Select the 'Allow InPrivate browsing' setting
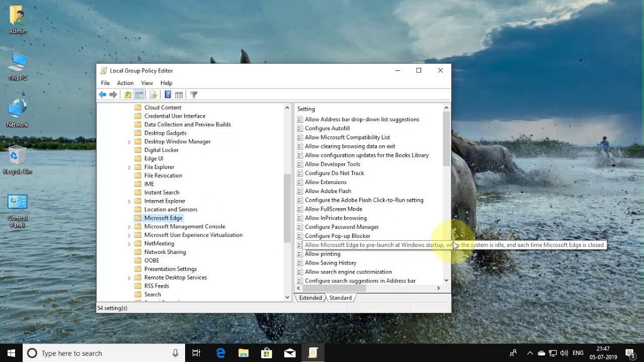Screen dimensions: 644x362 [336, 218]
